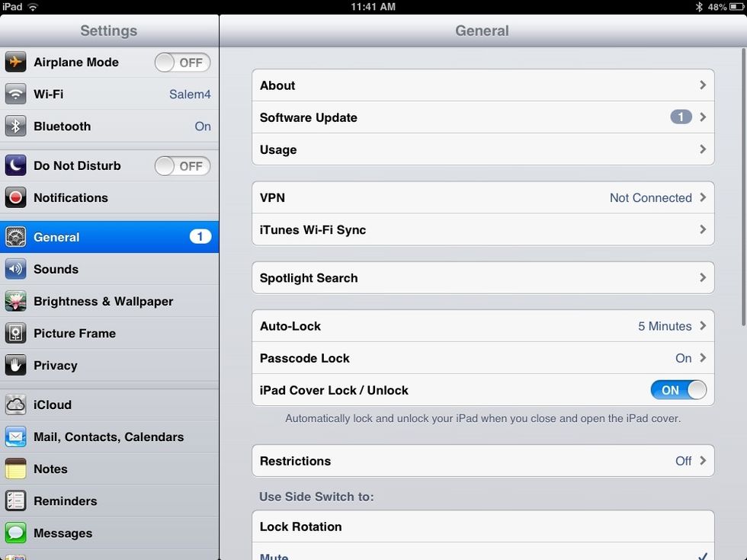Tap the Bluetooth sidebar icon
Viewport: 747px width, 560px height.
[x=15, y=126]
